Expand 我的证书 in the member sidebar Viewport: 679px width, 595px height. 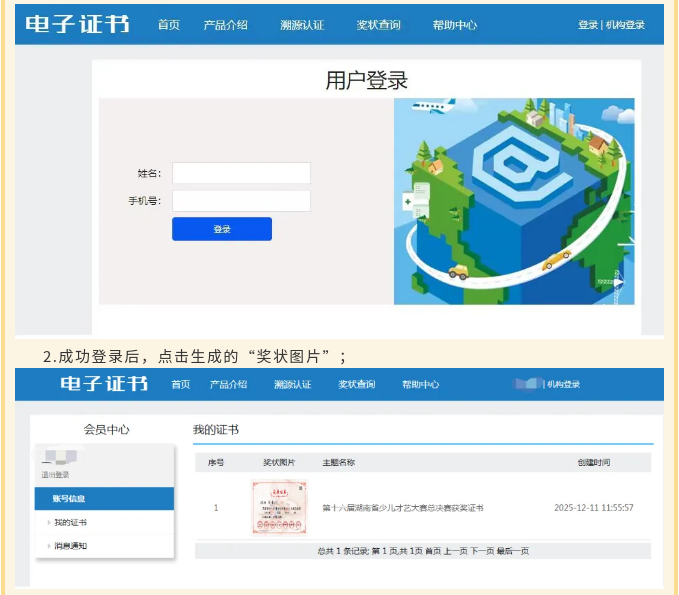point(70,523)
